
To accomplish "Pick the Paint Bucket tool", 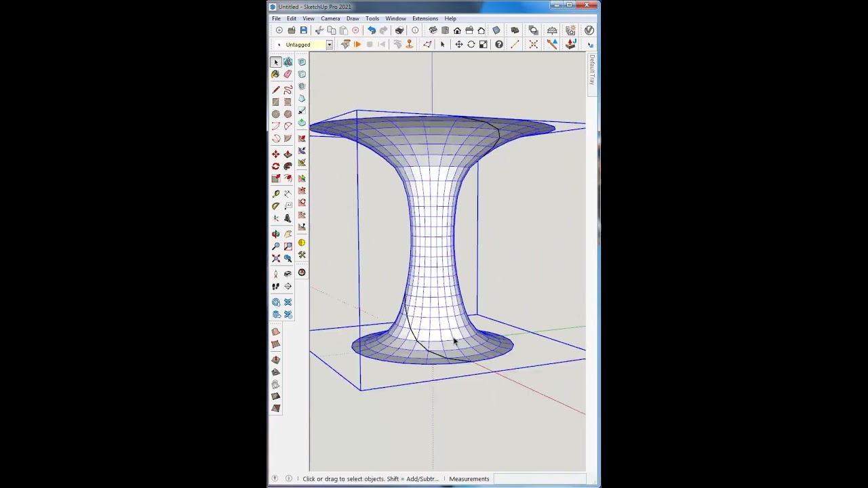I will [x=276, y=75].
